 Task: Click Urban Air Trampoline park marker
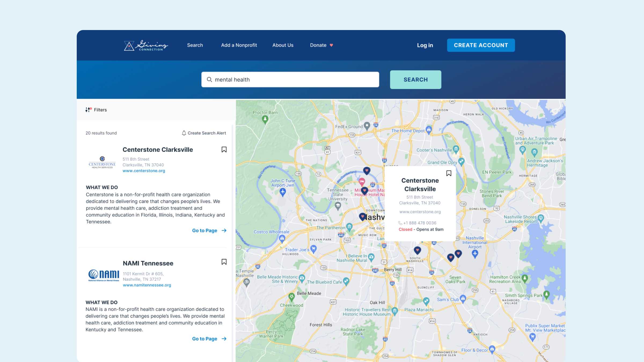point(522,150)
